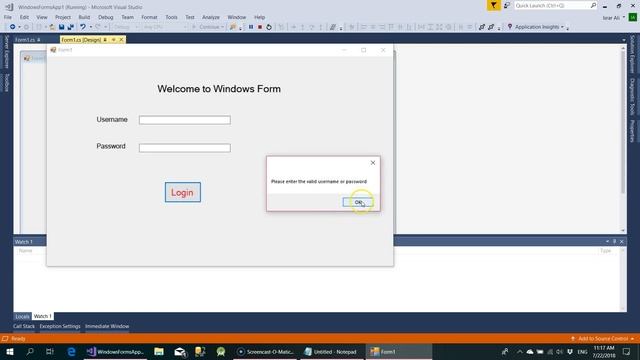Open the Format menu
The height and width of the screenshot is (360, 640).
tap(149, 17)
